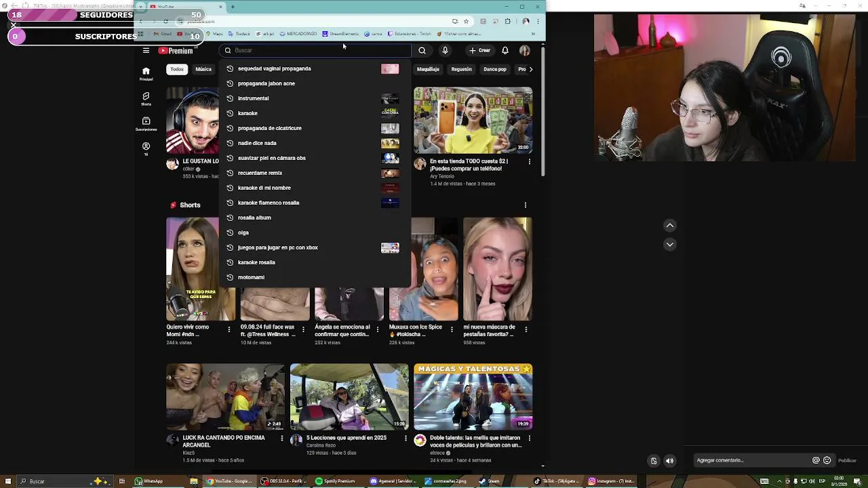
Task: Open the StreamElements bookmark
Action: [x=340, y=34]
